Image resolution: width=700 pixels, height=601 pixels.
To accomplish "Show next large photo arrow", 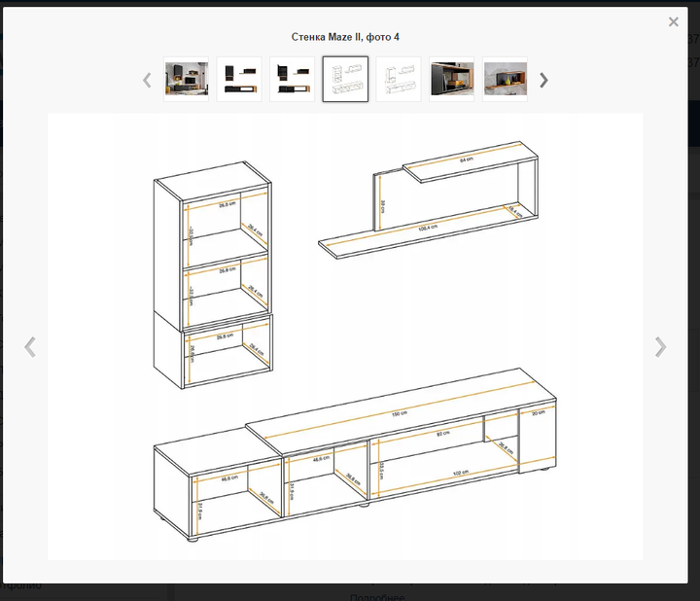I will [x=660, y=347].
